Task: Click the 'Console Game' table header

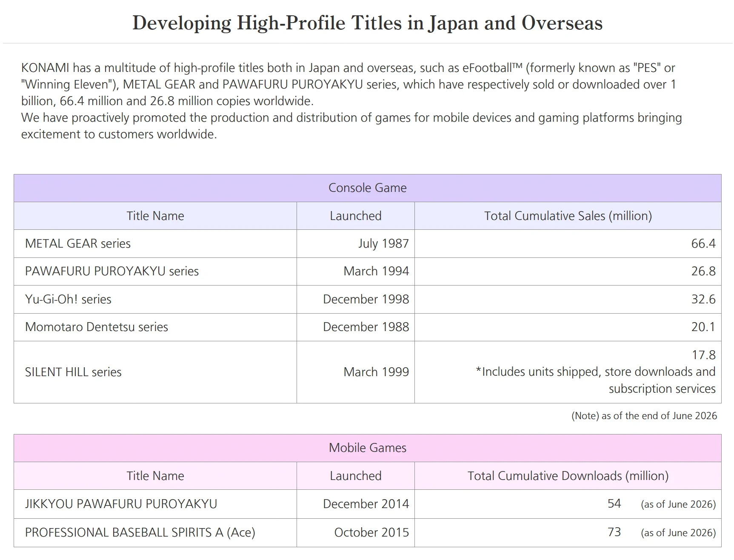Action: pyautogui.click(x=367, y=188)
